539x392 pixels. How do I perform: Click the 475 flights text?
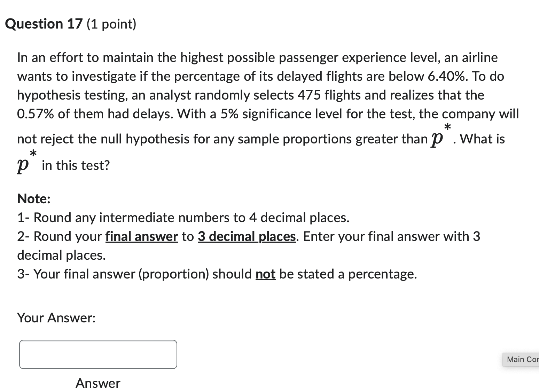coord(327,95)
